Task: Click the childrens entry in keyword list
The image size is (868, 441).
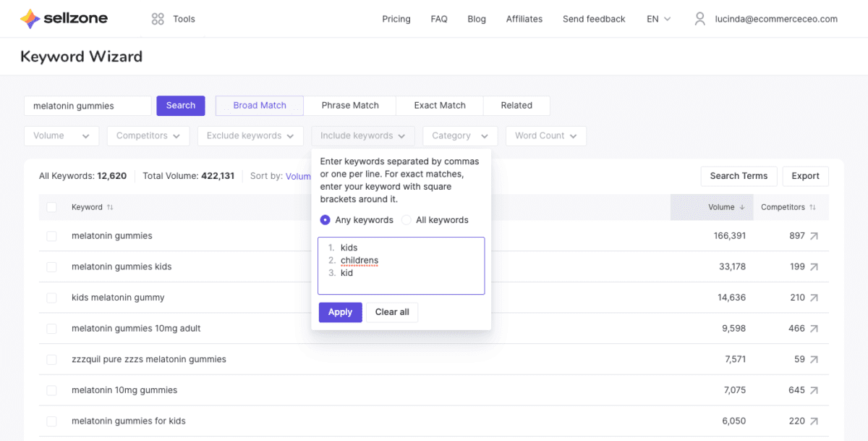Action: click(x=359, y=261)
